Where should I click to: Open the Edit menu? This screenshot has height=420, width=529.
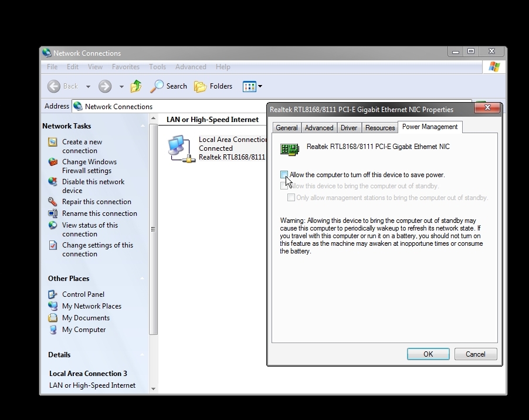click(73, 67)
